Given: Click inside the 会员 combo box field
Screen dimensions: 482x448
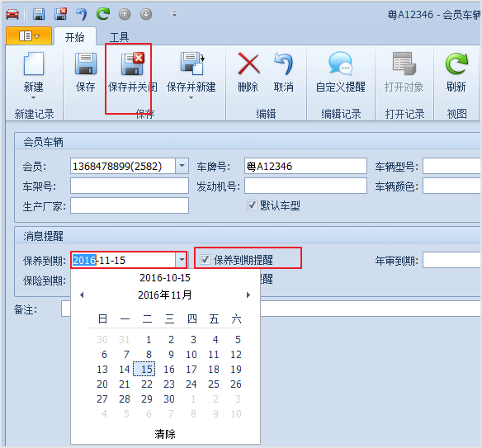Looking at the screenshot, I should [x=123, y=166].
